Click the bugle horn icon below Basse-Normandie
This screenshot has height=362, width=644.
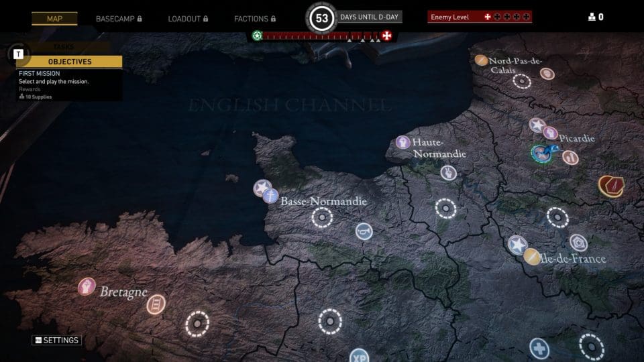364,231
